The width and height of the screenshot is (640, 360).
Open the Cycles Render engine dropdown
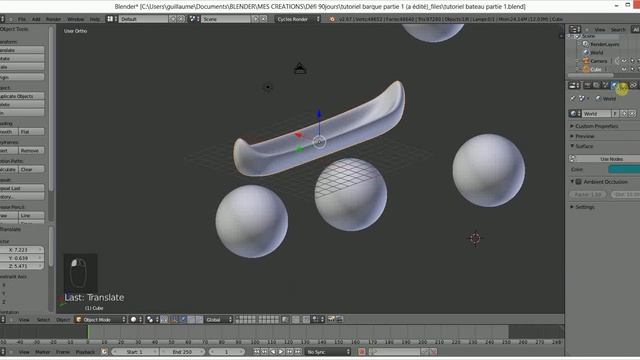pos(298,19)
